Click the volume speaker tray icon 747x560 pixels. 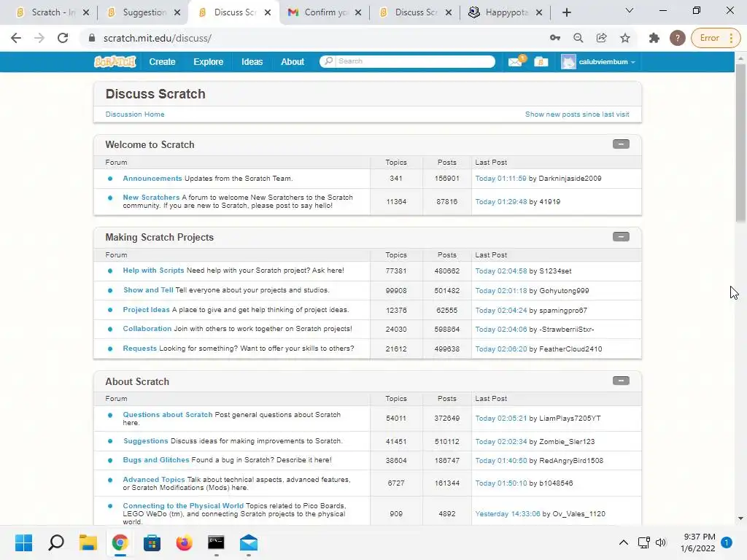661,542
